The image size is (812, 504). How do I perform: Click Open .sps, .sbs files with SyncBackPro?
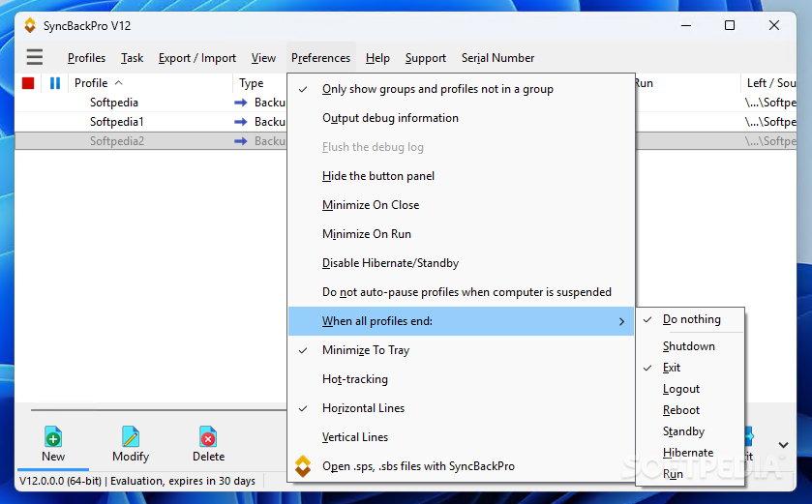pyautogui.click(x=461, y=465)
